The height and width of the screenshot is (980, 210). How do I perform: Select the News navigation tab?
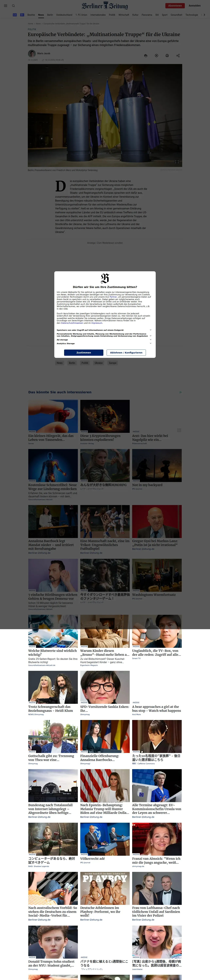click(x=41, y=15)
